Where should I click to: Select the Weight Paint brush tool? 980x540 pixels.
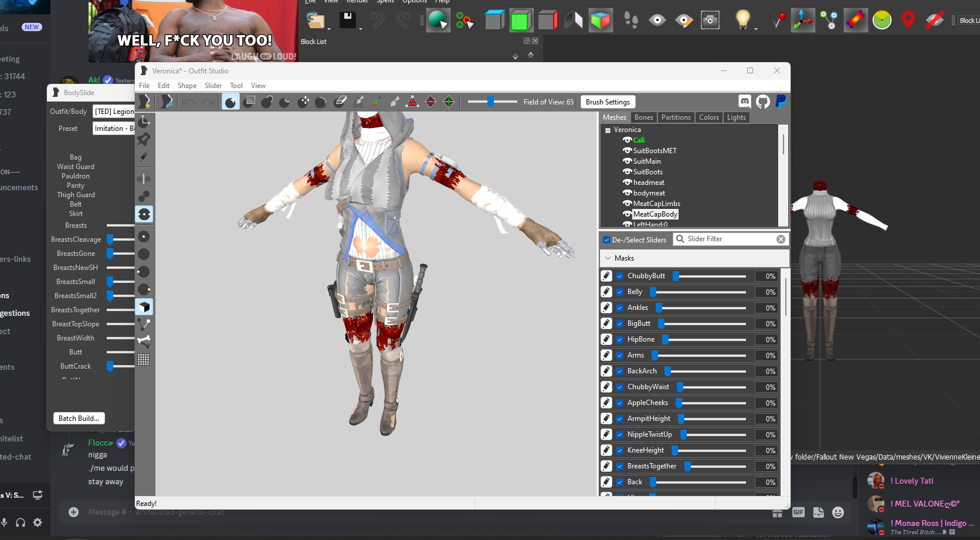click(x=359, y=102)
